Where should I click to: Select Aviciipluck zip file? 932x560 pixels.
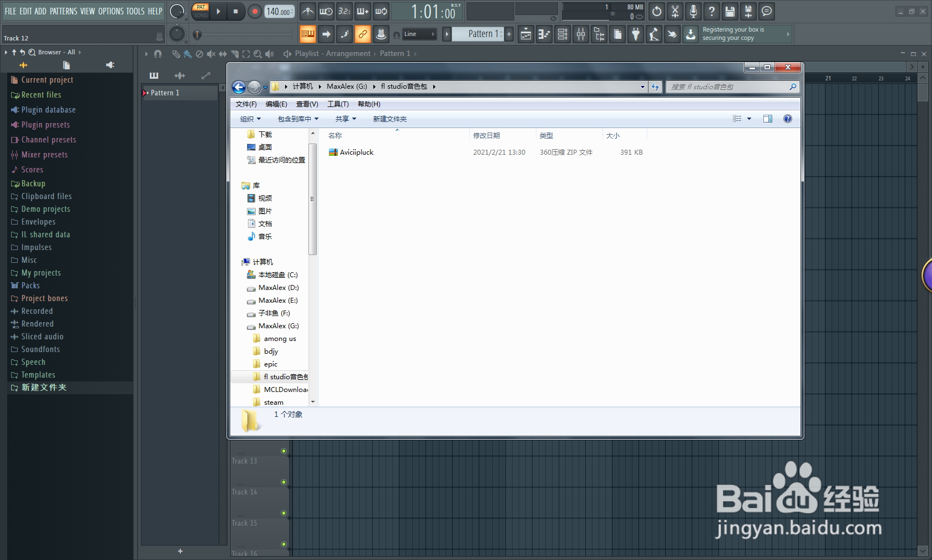pos(357,152)
